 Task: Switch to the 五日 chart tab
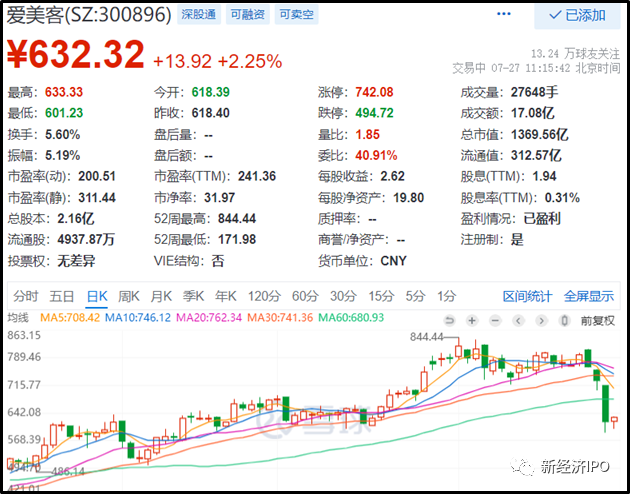(x=61, y=296)
